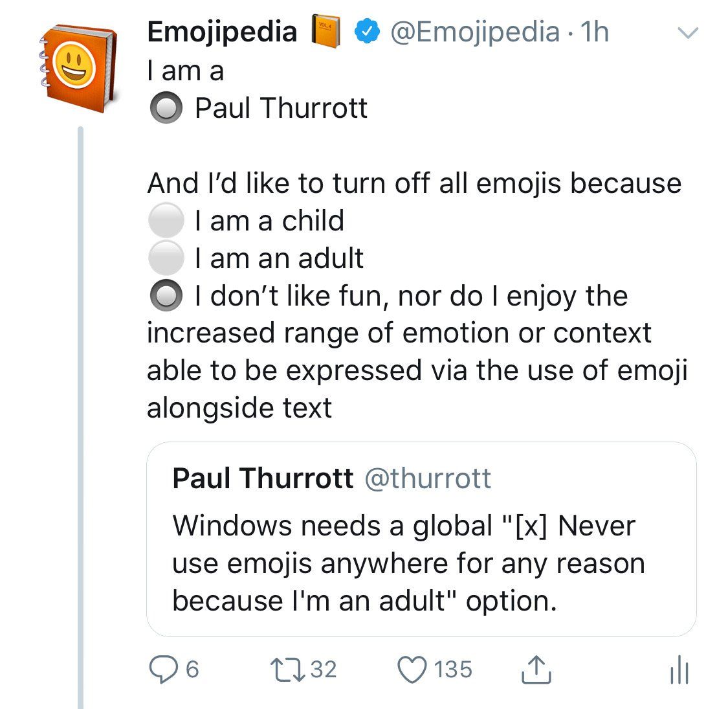This screenshot has height=709, width=728.
Task: Like the tweet with heart icon
Action: click(x=413, y=670)
